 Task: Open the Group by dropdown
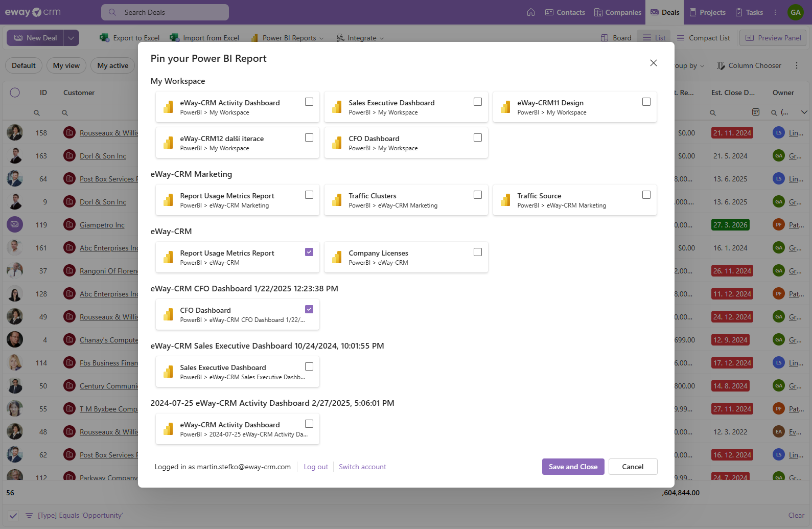(689, 65)
